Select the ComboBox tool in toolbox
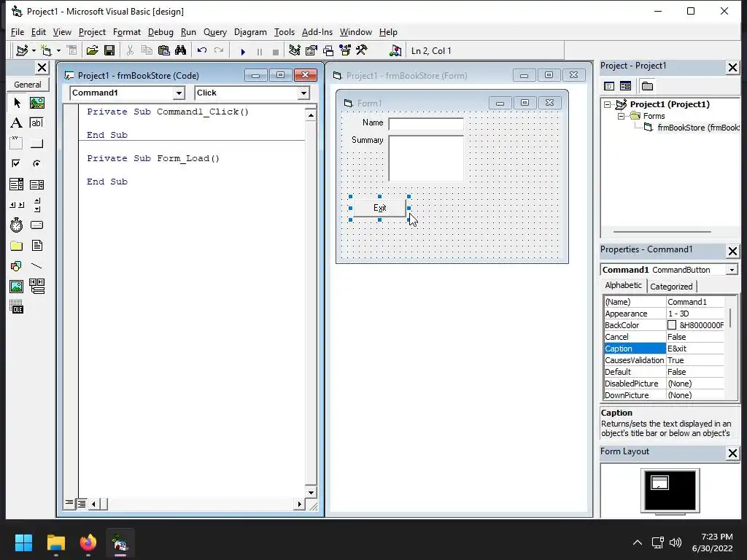747x560 pixels. pos(17,184)
